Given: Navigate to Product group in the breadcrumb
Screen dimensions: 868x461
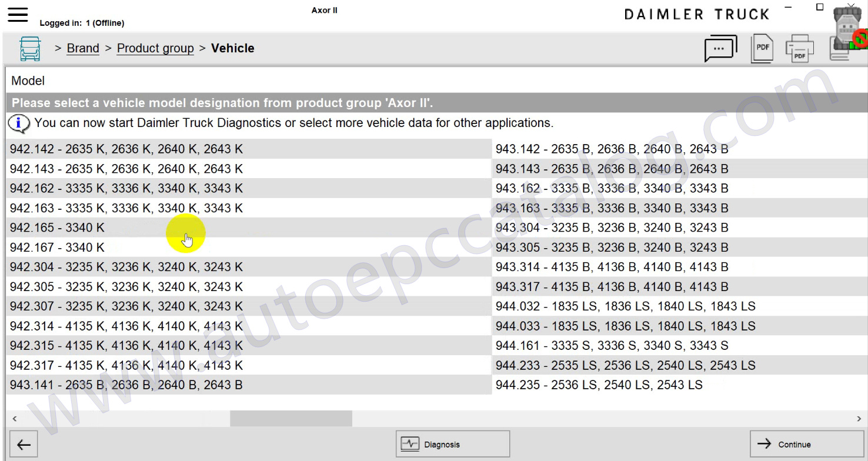Looking at the screenshot, I should (x=155, y=49).
